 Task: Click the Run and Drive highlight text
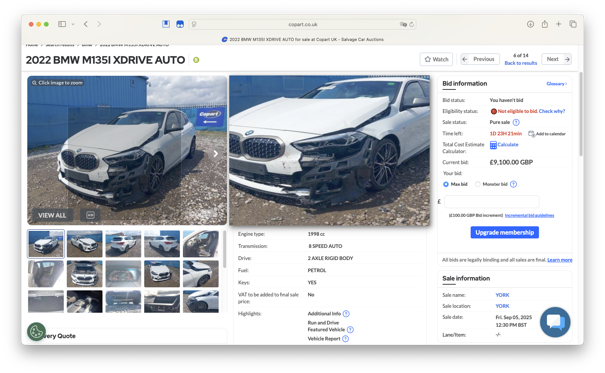coord(323,323)
